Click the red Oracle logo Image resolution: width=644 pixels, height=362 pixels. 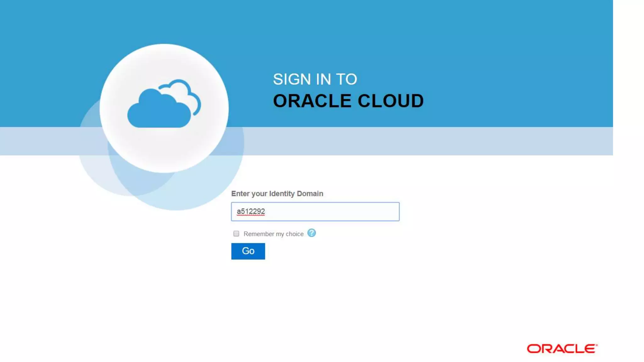(x=562, y=348)
